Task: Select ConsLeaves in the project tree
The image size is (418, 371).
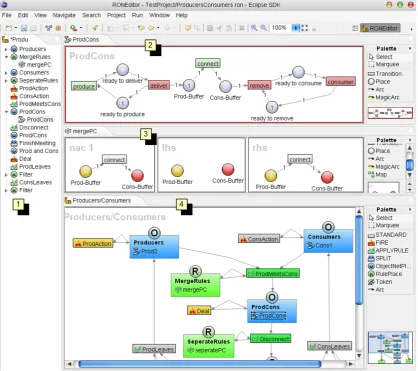Action: [x=31, y=183]
